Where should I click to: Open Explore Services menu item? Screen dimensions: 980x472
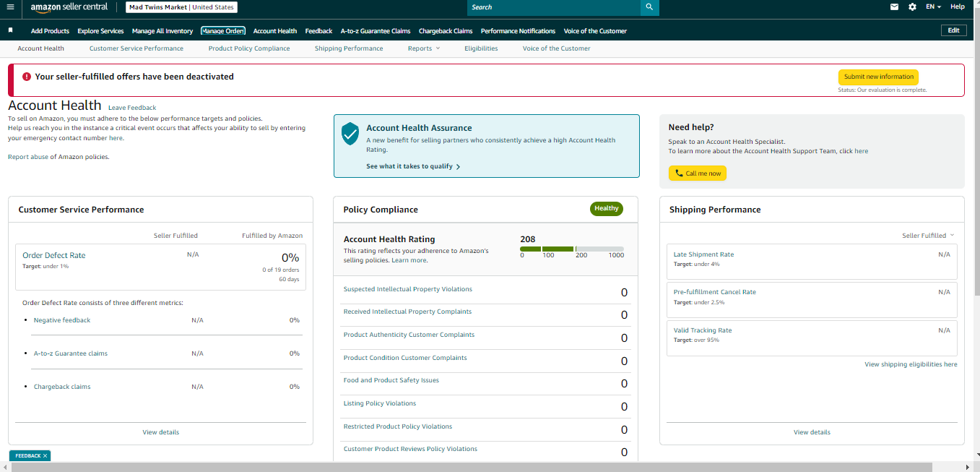click(100, 31)
